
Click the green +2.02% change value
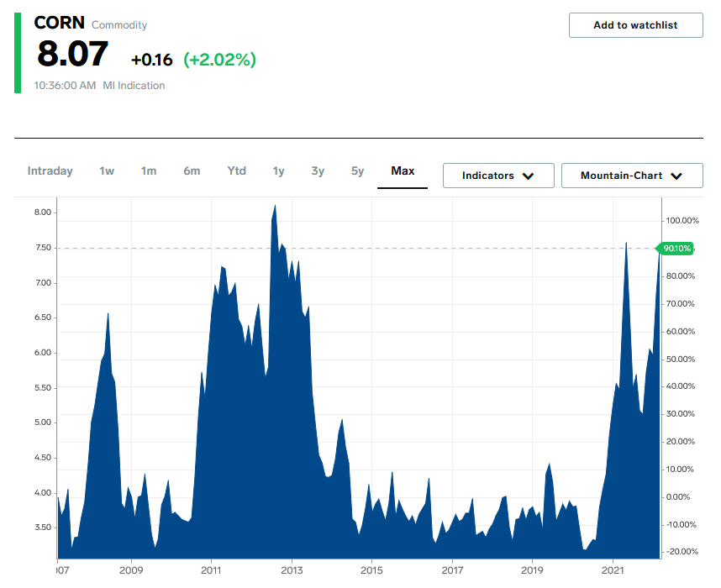click(219, 60)
